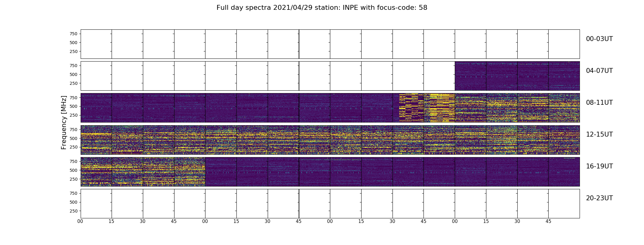Select the 16-19UT row label

(599, 166)
